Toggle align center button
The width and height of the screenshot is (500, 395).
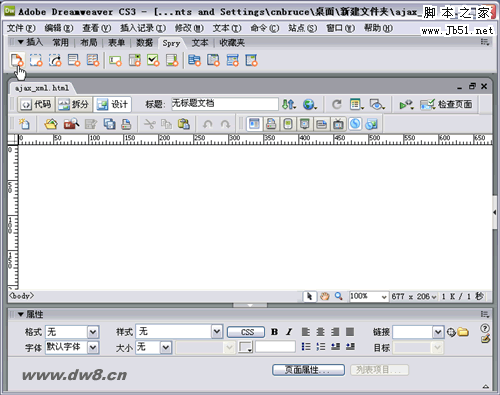(320, 332)
